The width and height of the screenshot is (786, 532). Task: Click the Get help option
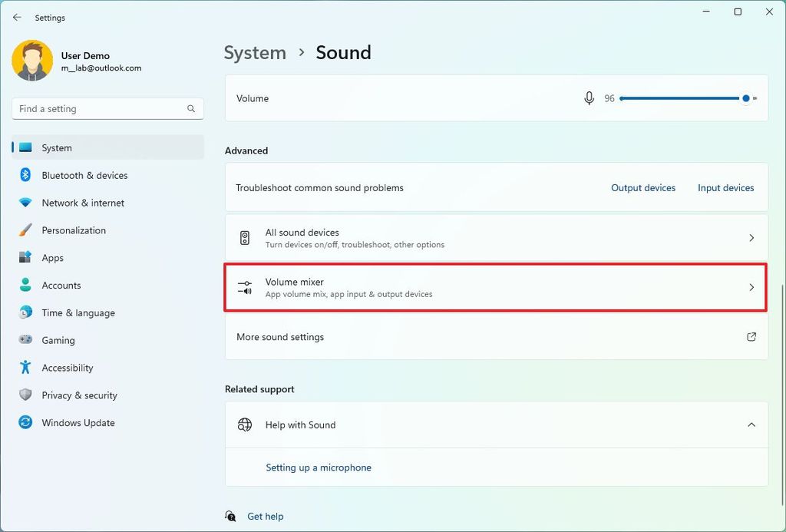pos(265,516)
